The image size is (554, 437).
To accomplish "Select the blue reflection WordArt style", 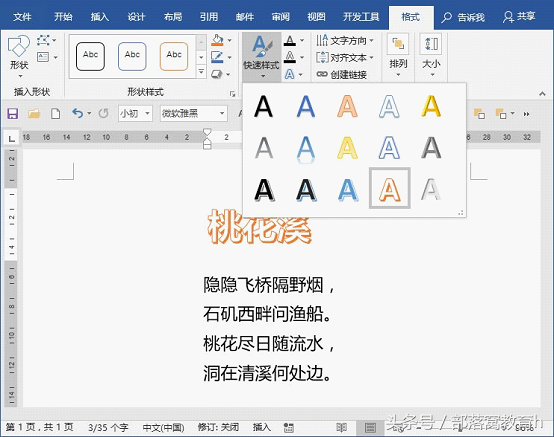I will [306, 149].
